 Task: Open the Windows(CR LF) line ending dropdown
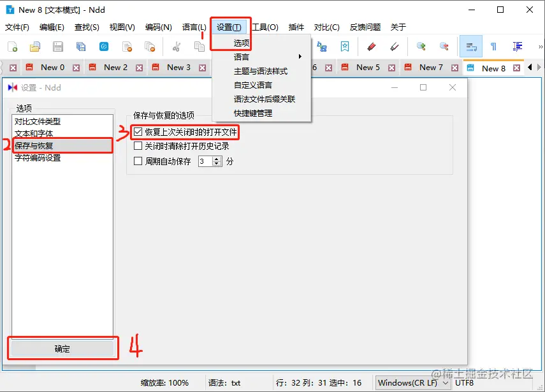413,383
